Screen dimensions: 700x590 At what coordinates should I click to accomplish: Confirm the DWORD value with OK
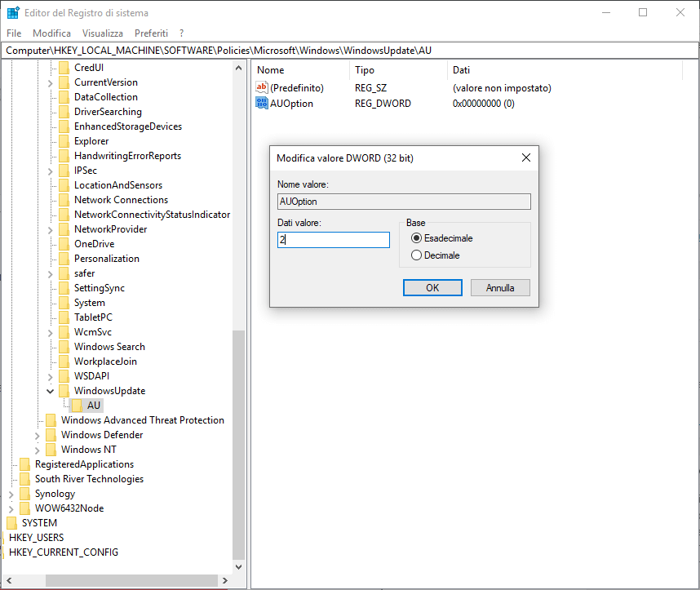tap(432, 287)
